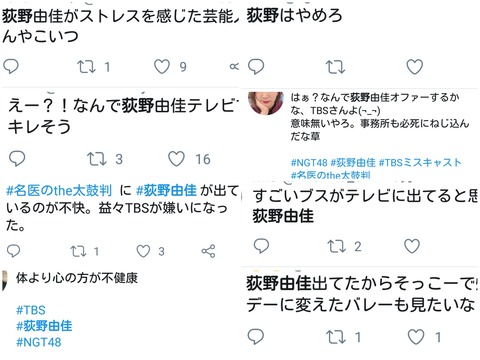Screen dimensions: 480x360
Task: Like the バレーも見たいな tweet
Action: coord(416,337)
